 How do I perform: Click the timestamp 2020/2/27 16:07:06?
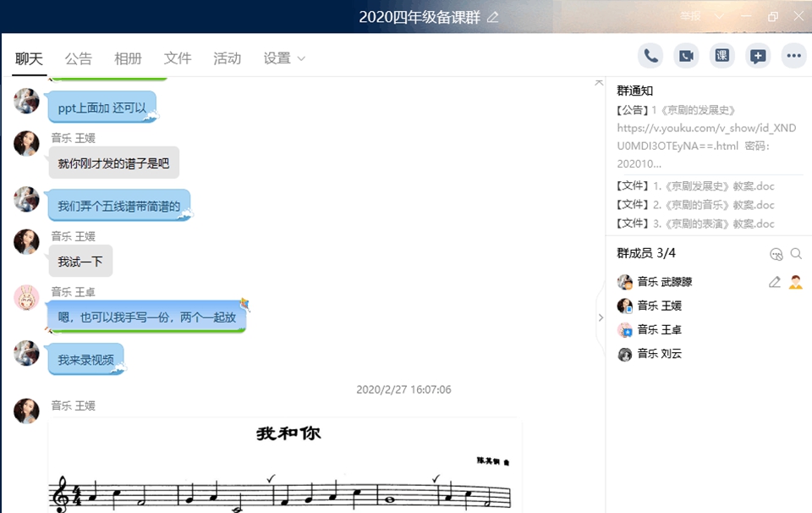tap(403, 389)
